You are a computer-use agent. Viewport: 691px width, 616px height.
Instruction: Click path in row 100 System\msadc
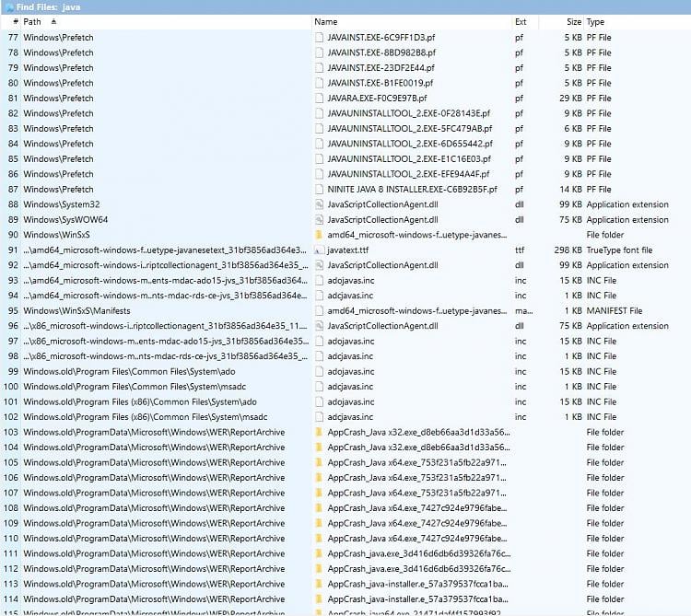(135, 387)
